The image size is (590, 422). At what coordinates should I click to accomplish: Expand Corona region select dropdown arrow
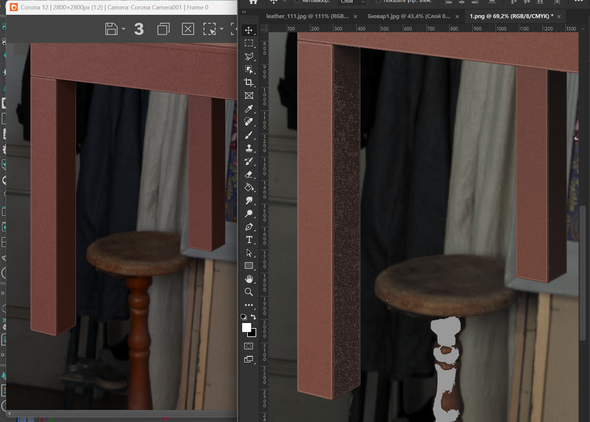click(222, 29)
